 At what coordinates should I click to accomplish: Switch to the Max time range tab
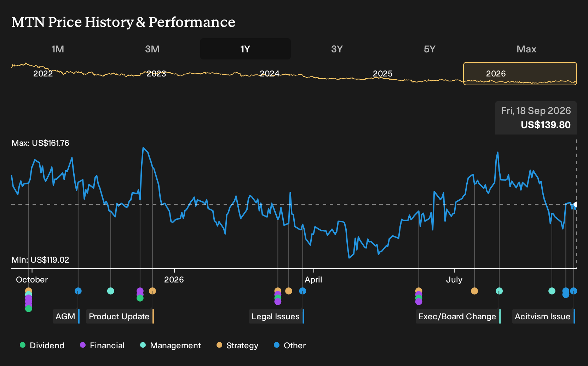click(x=526, y=49)
